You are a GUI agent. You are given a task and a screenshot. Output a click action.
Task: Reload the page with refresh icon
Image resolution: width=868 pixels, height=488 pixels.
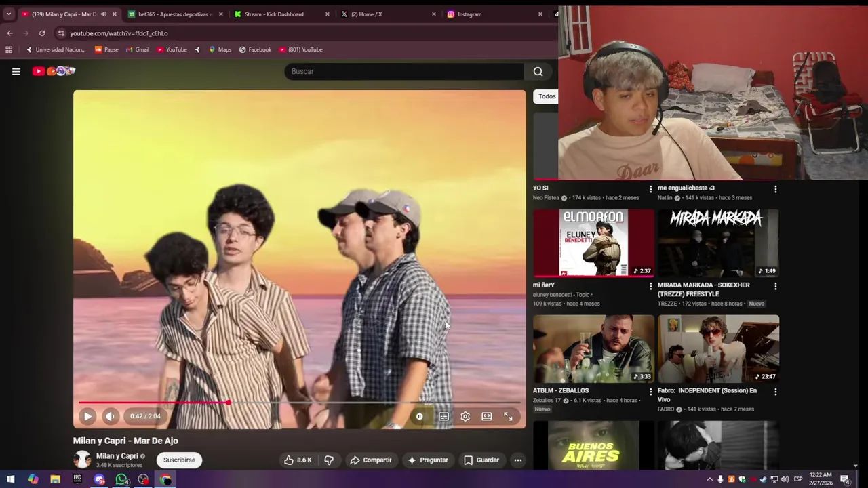click(x=42, y=33)
